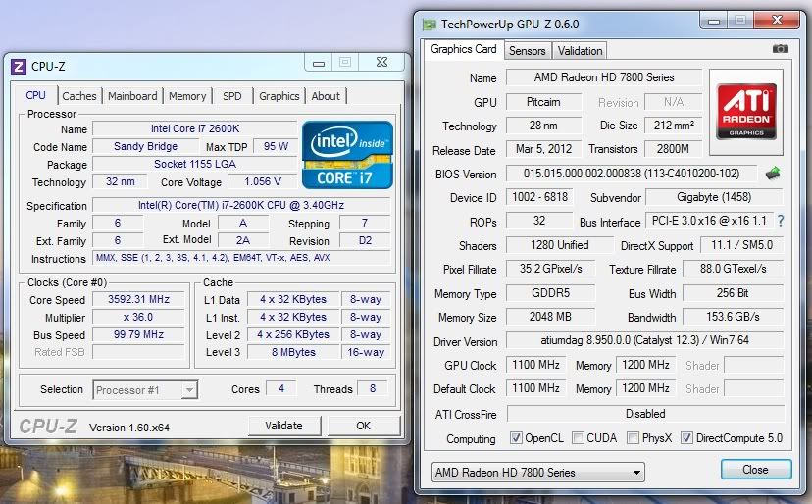Click the Specification field i7-2600K CPU @ 3.40GHz
The image size is (812, 504).
pyautogui.click(x=241, y=205)
